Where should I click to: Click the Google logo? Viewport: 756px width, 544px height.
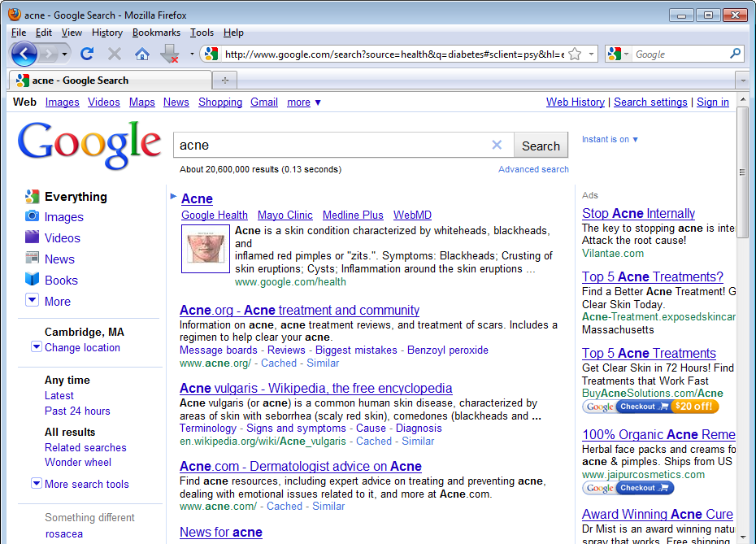click(89, 145)
